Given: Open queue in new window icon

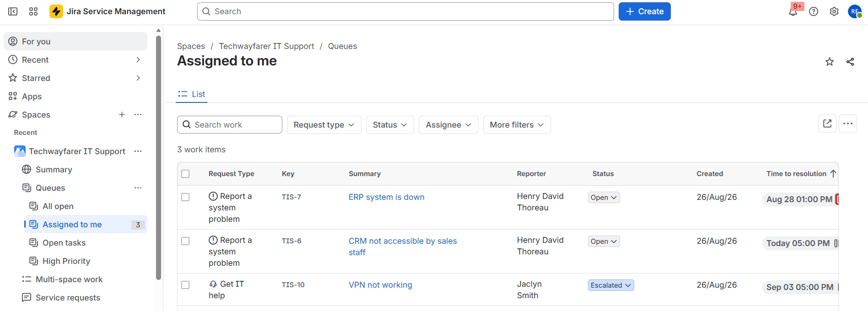Looking at the screenshot, I should tap(827, 123).
